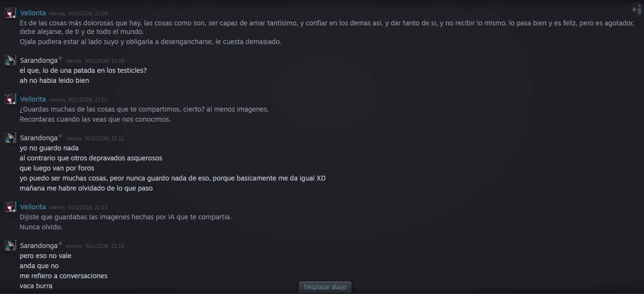Viewport: 644px width, 294px height.
Task: Click the message 'Nunca olvido.'
Action: click(x=41, y=227)
